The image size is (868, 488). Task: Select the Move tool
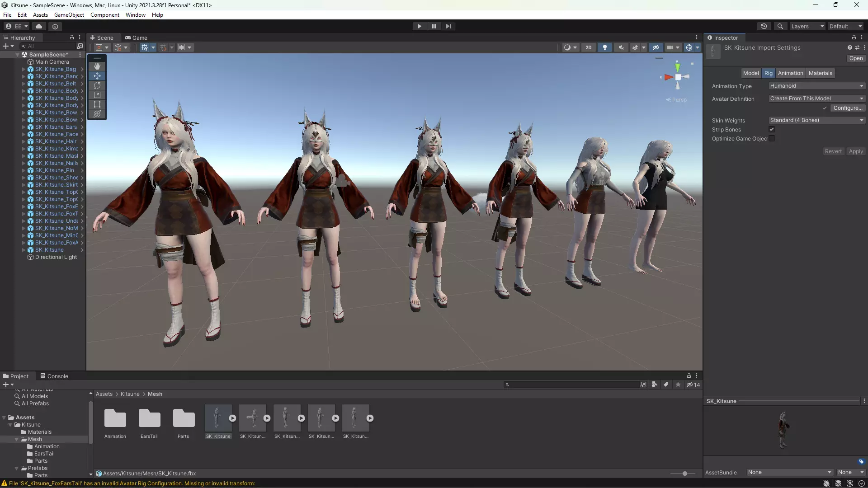[x=97, y=76]
